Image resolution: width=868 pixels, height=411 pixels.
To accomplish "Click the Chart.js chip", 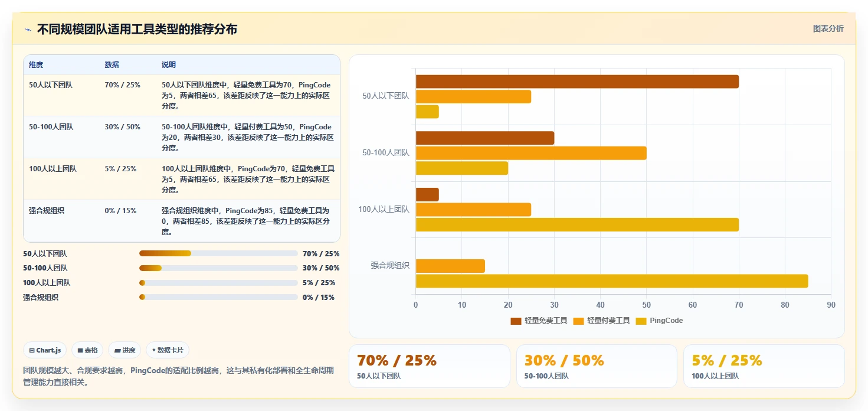I will pyautogui.click(x=45, y=350).
